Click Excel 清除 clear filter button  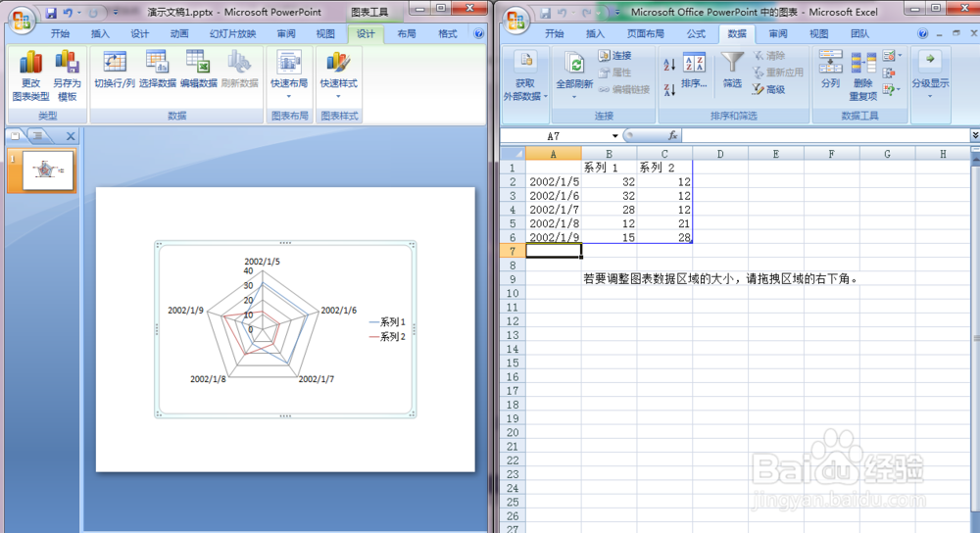769,56
